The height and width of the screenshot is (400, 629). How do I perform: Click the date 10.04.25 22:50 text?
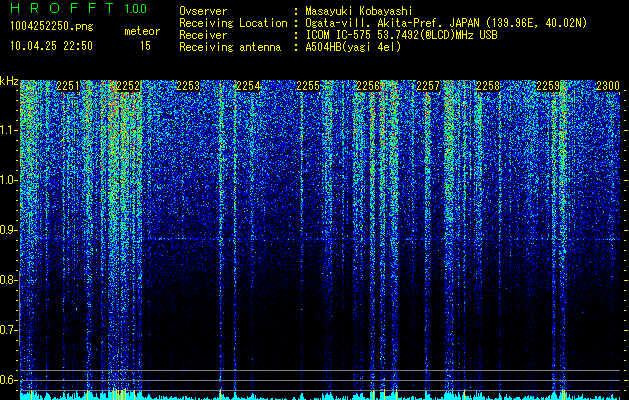coord(52,46)
